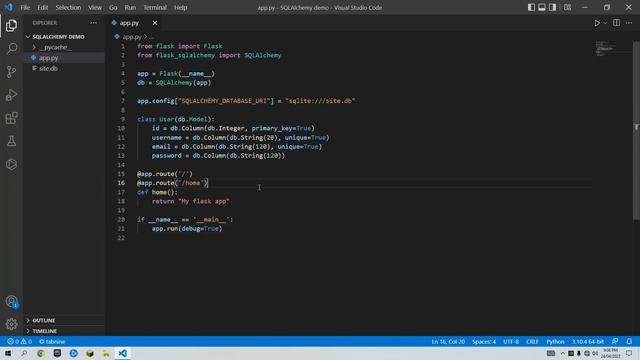640x360 pixels.
Task: Open the Extensions view
Action: click(x=11, y=118)
